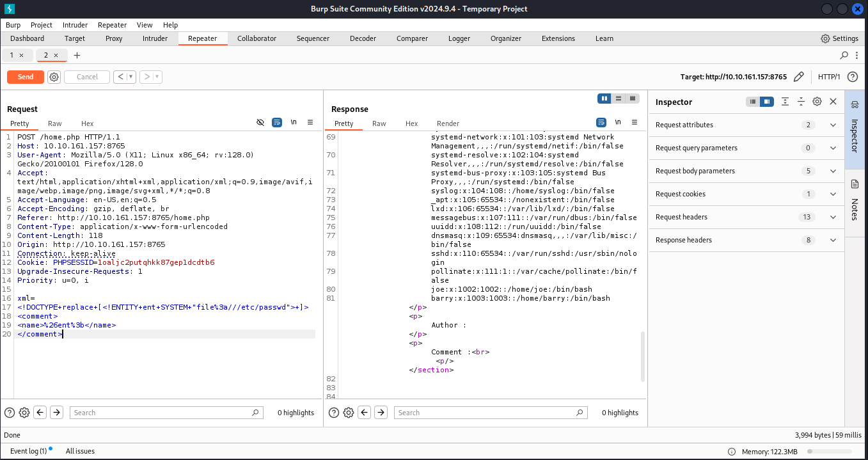Open the HTTP/1 protocol selector

(829, 77)
